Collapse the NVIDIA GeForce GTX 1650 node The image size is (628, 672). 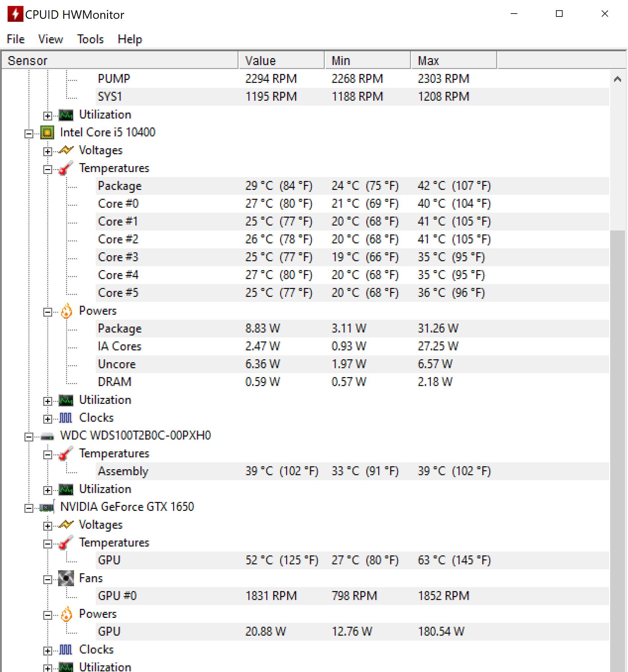coord(29,509)
